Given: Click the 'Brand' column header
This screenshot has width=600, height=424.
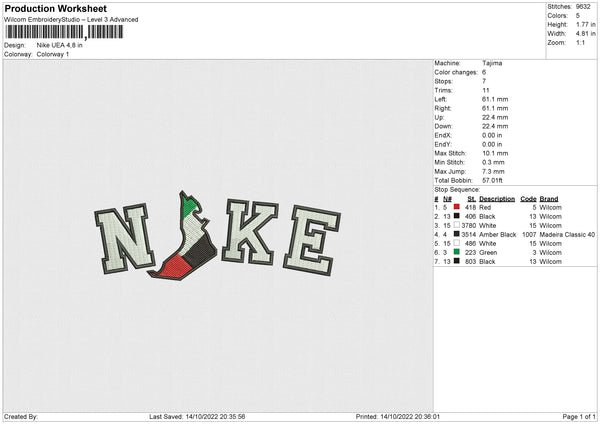Looking at the screenshot, I should (x=549, y=199).
